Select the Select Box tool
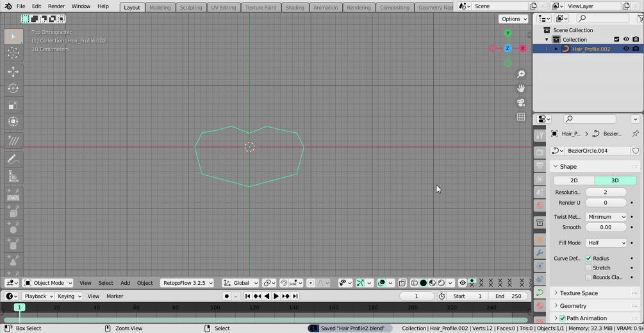This screenshot has height=333, width=644. 13,37
